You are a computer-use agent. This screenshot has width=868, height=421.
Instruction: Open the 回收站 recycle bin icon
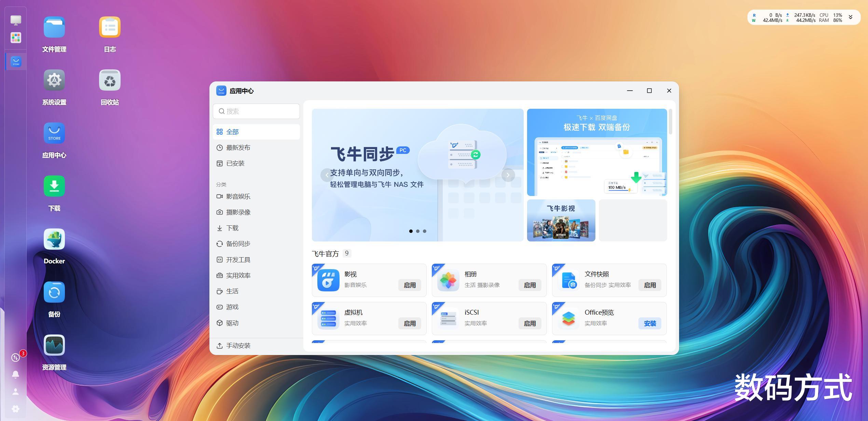(110, 80)
